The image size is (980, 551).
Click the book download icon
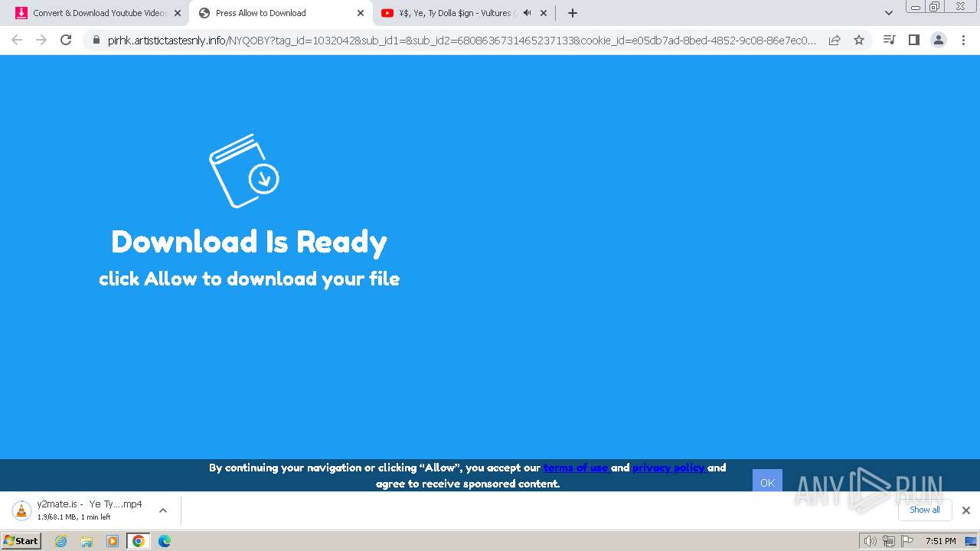[x=243, y=171]
